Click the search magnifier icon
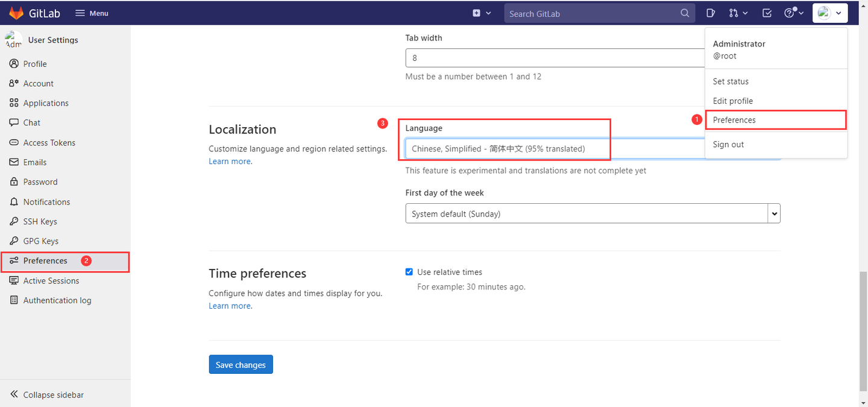The height and width of the screenshot is (407, 868). click(685, 13)
